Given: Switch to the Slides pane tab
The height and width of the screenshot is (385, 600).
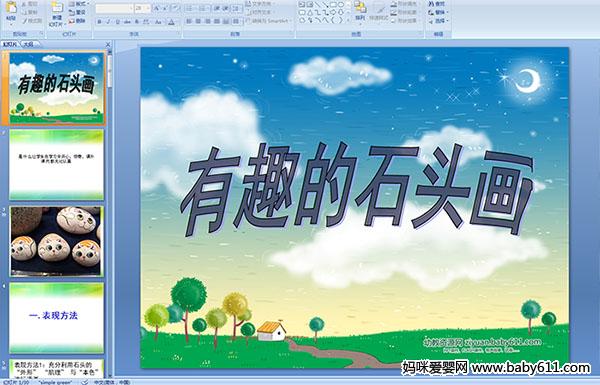Looking at the screenshot, I should point(10,44).
